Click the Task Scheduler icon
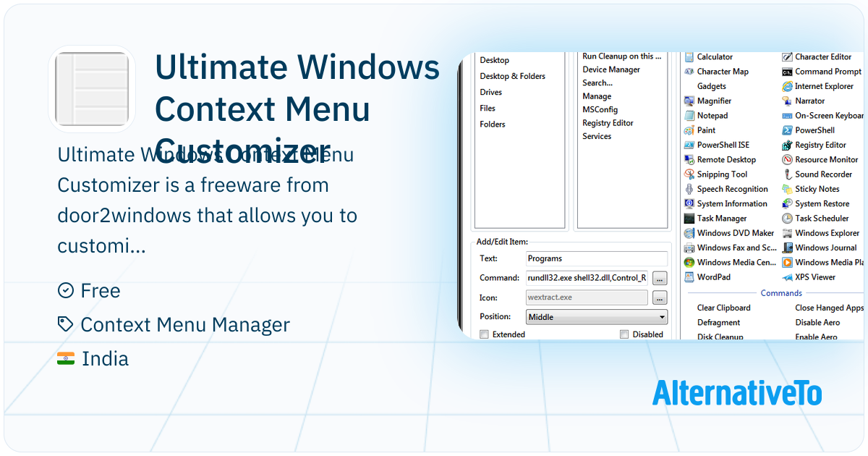Screen dimensions: 868x456 point(788,219)
